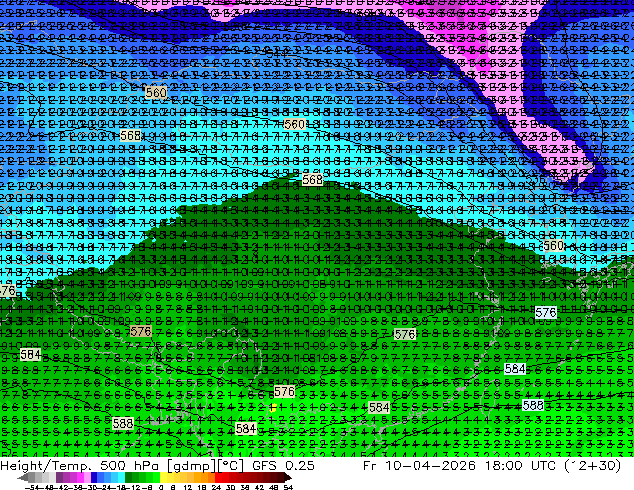Click the yellow legend swatch
Image resolution: width=634 pixels, height=490 pixels.
click(x=163, y=478)
